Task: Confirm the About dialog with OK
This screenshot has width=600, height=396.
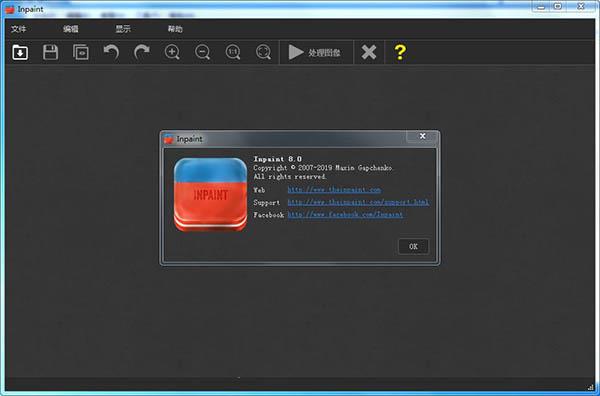Action: (413, 246)
